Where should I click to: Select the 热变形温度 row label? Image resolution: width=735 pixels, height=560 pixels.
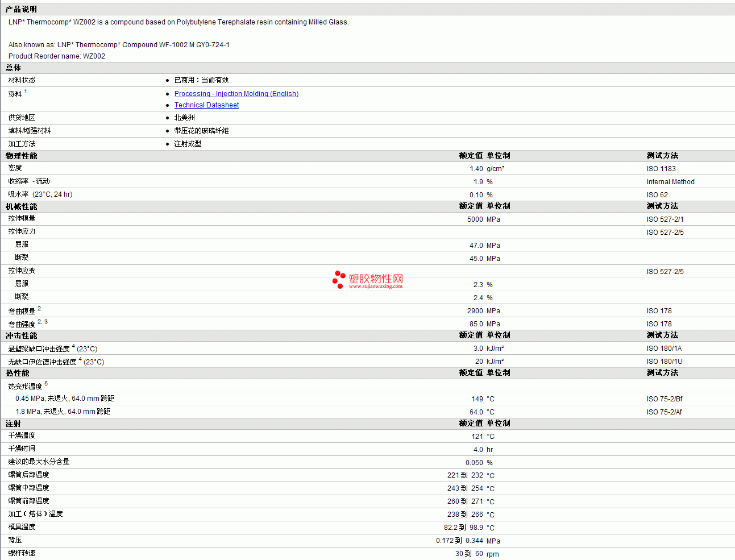point(25,386)
